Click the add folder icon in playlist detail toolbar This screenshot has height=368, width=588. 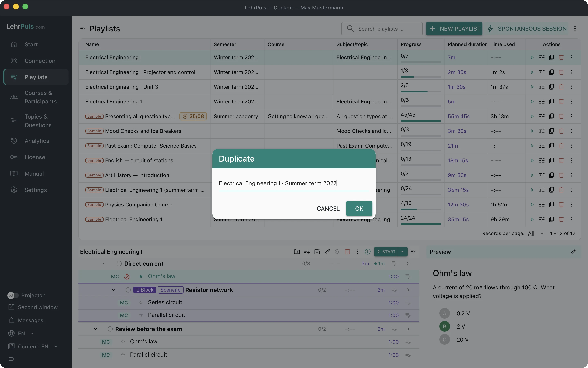pos(297,252)
